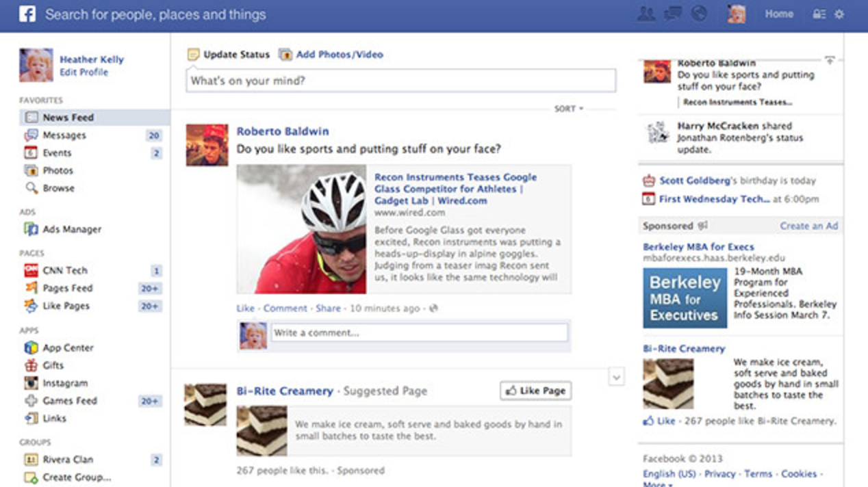
Task: Click the Photos sidebar icon
Action: 31,170
